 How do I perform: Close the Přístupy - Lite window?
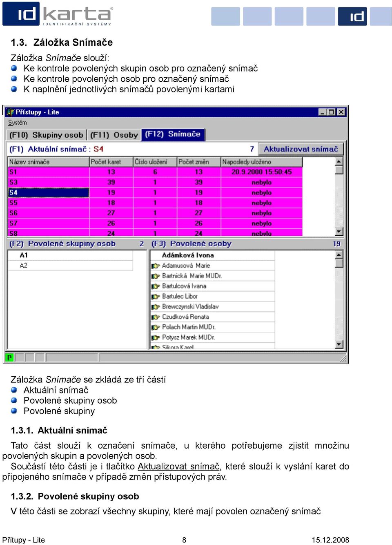[341, 112]
